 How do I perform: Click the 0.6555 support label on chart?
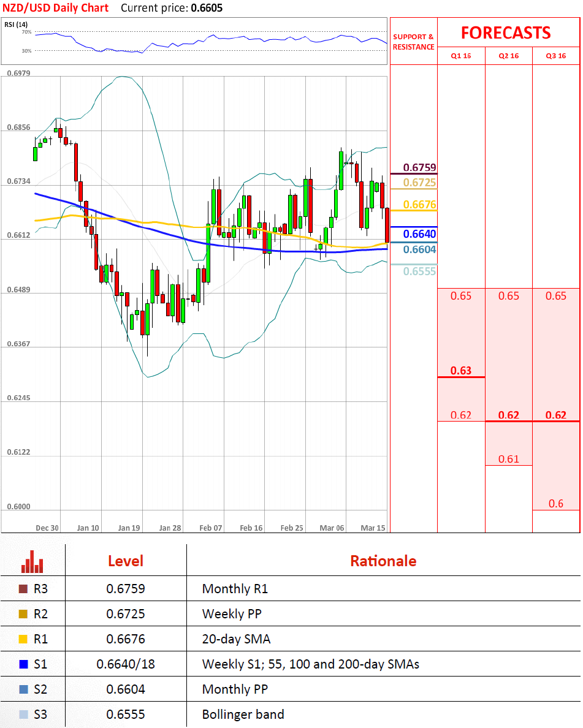click(419, 271)
